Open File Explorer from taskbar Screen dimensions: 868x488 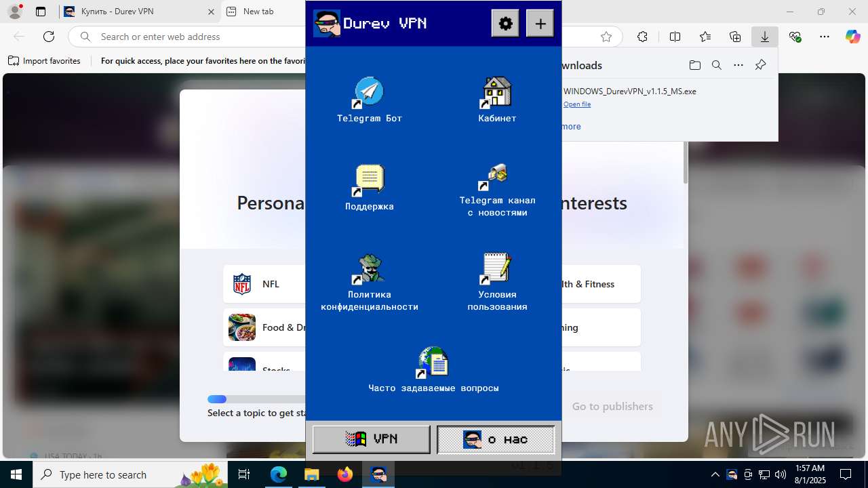click(x=312, y=474)
